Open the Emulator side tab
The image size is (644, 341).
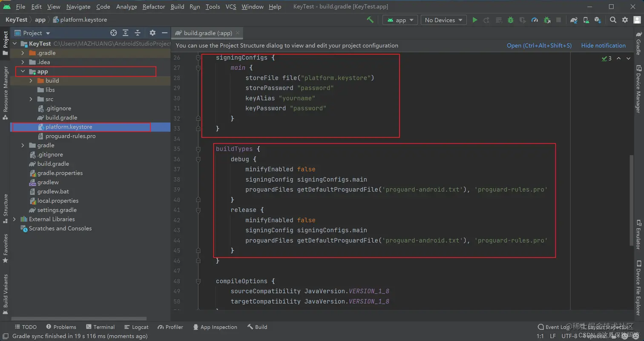(638, 234)
